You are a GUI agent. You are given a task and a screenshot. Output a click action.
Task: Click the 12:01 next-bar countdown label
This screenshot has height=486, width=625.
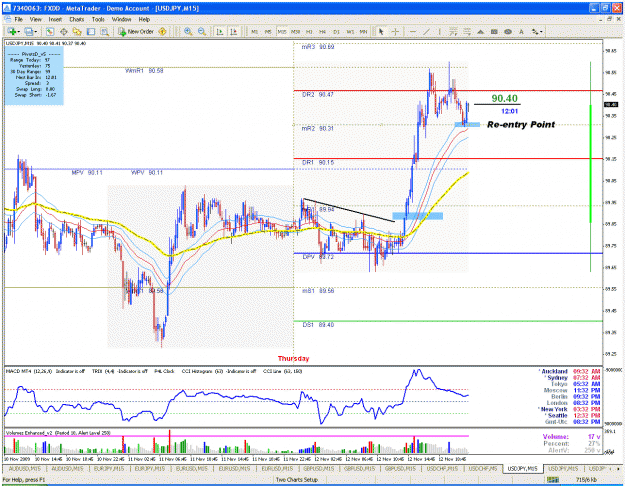(x=509, y=111)
